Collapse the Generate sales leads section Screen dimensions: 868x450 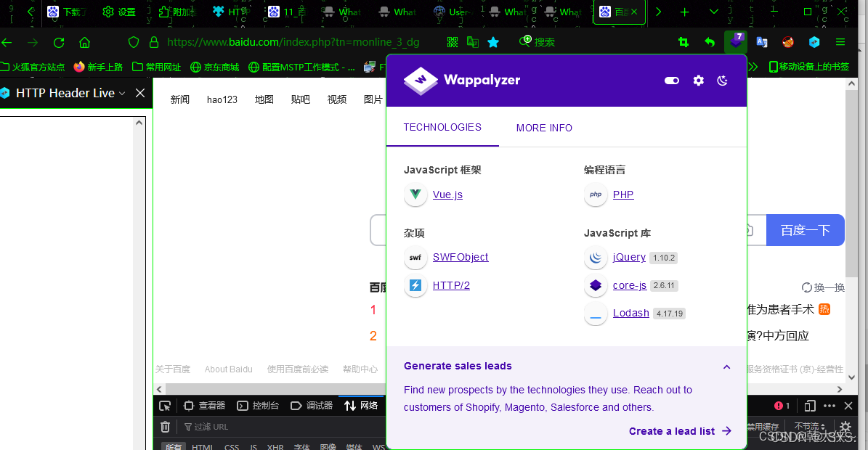click(726, 367)
